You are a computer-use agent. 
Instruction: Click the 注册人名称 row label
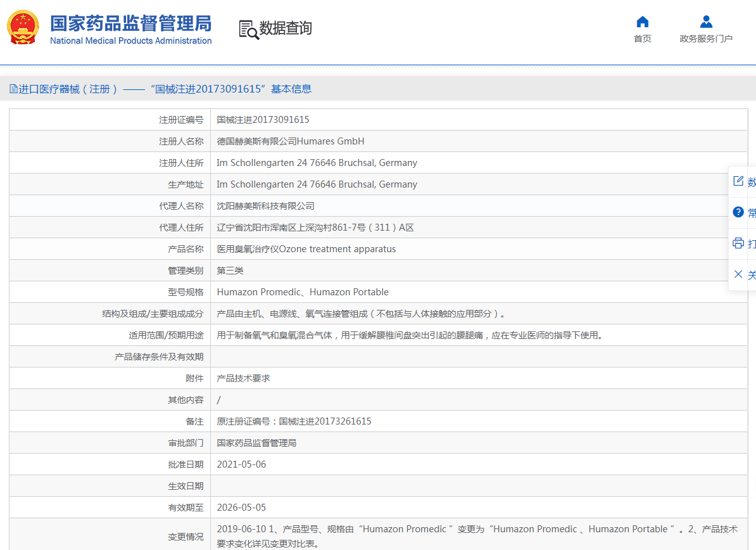tap(181, 141)
